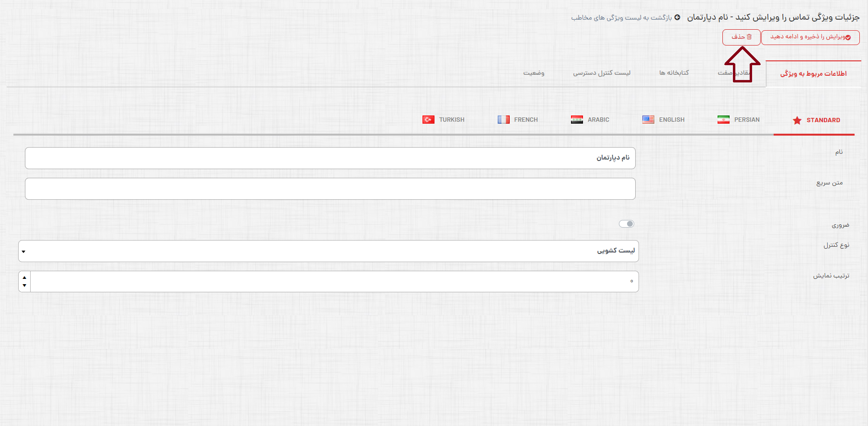Image resolution: width=868 pixels, height=426 pixels.
Task: Click the Arabic flag icon
Action: [x=577, y=120]
